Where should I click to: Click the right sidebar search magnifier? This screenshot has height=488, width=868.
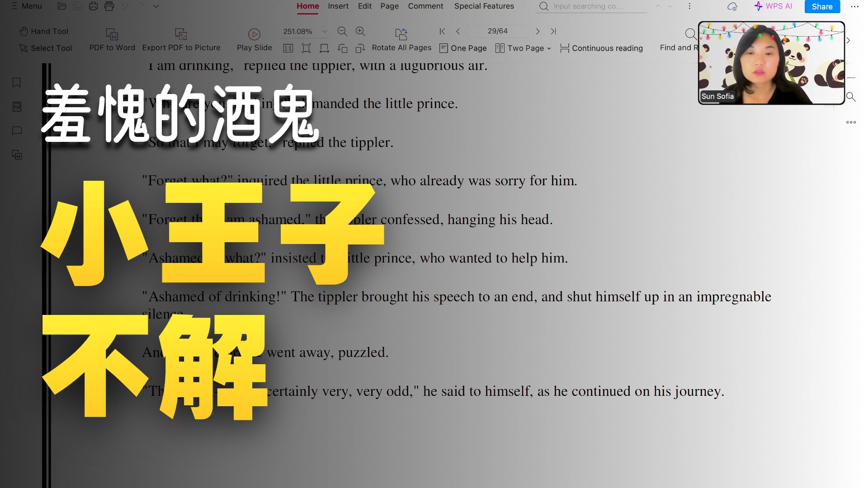click(851, 97)
